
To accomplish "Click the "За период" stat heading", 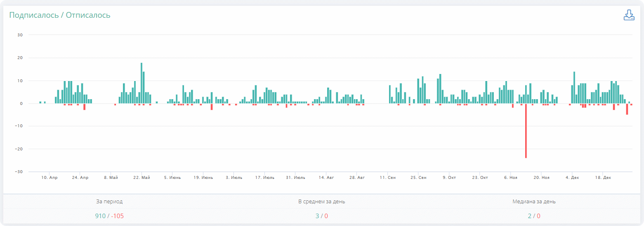I will coord(109,202).
